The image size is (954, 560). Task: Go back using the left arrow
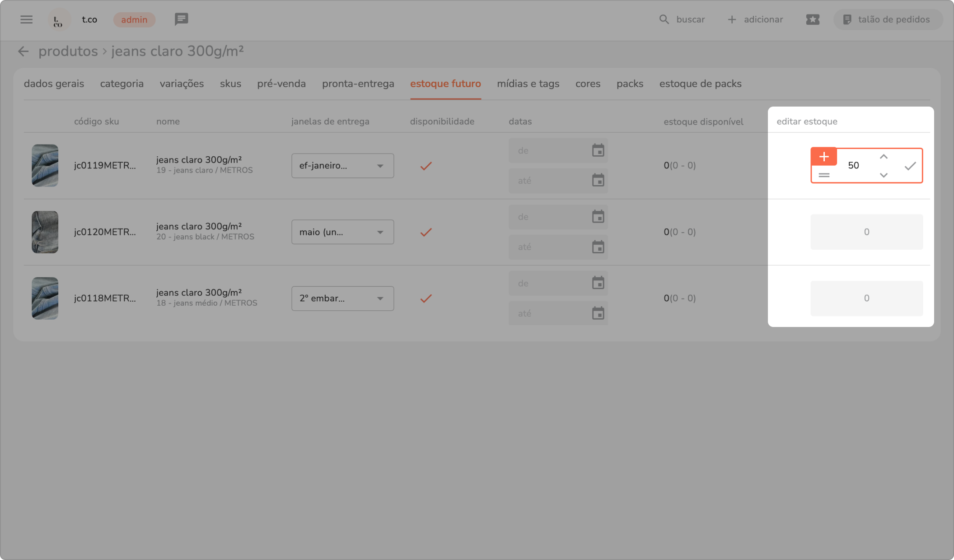coord(23,51)
